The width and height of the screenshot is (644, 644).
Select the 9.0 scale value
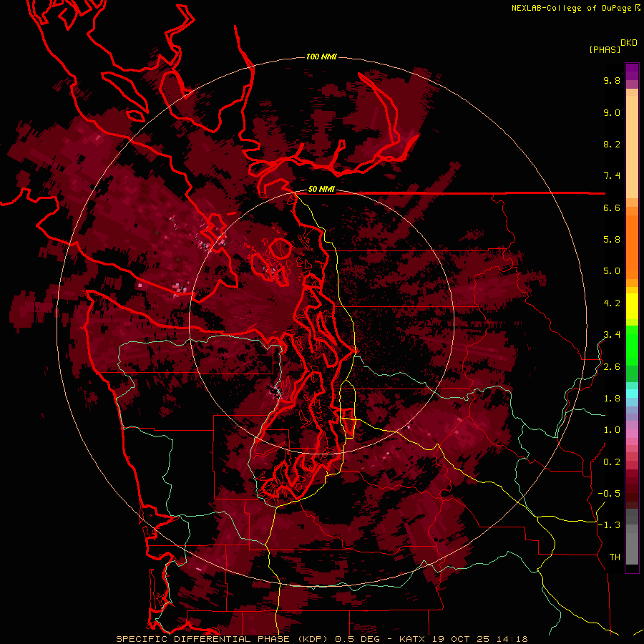point(612,112)
